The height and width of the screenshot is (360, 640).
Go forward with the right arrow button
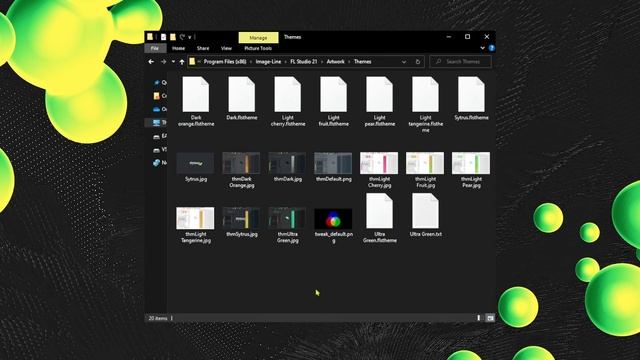pyautogui.click(x=163, y=62)
